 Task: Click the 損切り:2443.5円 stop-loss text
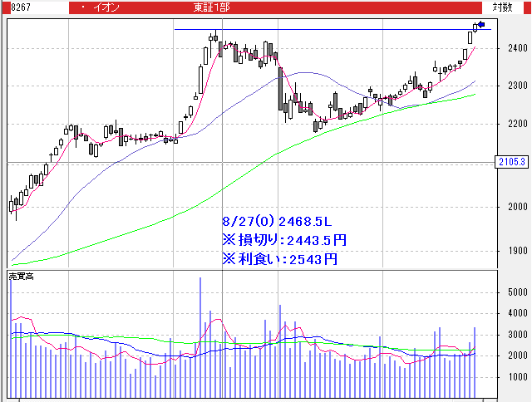point(284,240)
